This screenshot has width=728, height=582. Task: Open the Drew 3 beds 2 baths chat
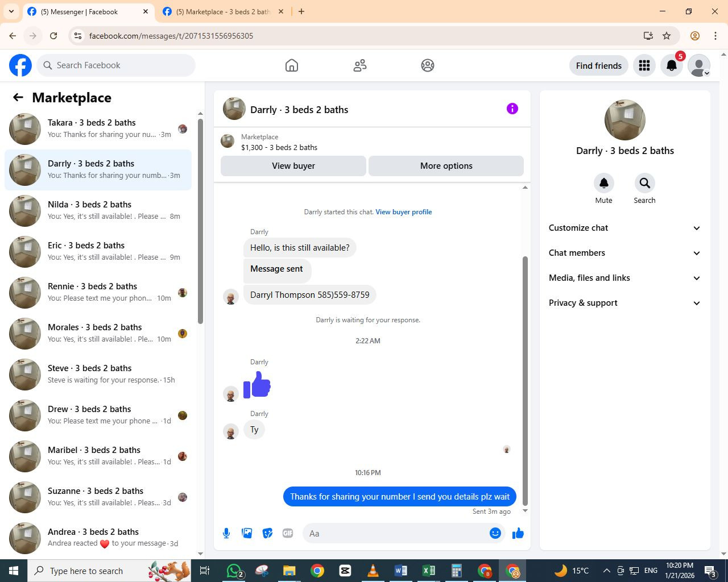pos(98,415)
